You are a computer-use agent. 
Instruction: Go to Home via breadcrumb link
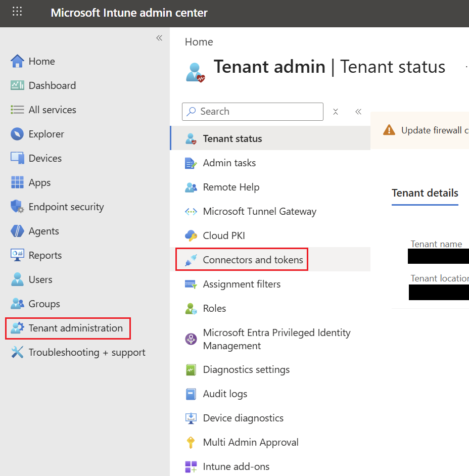click(x=199, y=42)
